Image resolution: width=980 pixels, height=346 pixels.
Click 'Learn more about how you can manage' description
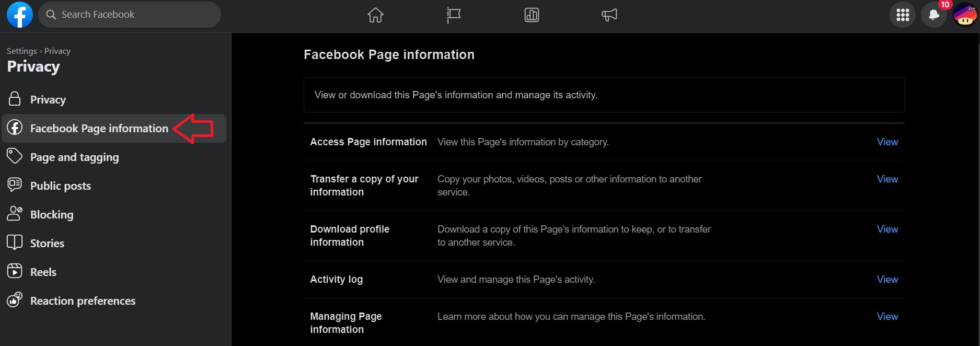(571, 317)
